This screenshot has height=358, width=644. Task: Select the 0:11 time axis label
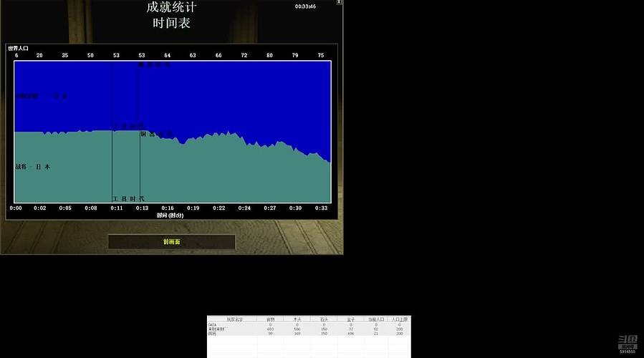pyautogui.click(x=116, y=208)
